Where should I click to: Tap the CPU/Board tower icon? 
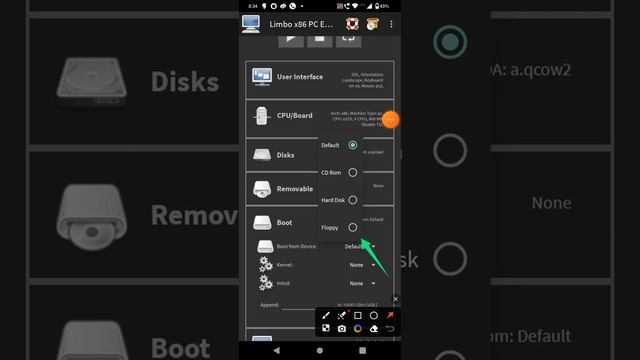pyautogui.click(x=262, y=116)
